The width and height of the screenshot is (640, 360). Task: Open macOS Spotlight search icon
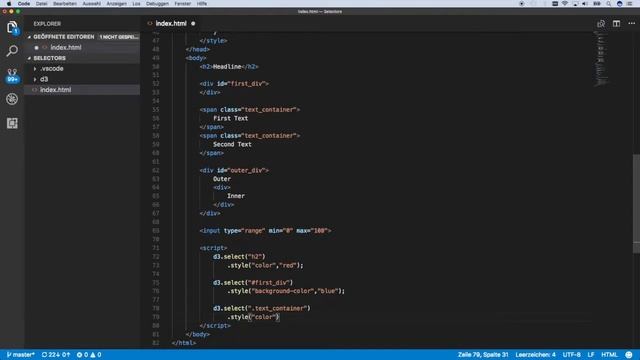(608, 4)
